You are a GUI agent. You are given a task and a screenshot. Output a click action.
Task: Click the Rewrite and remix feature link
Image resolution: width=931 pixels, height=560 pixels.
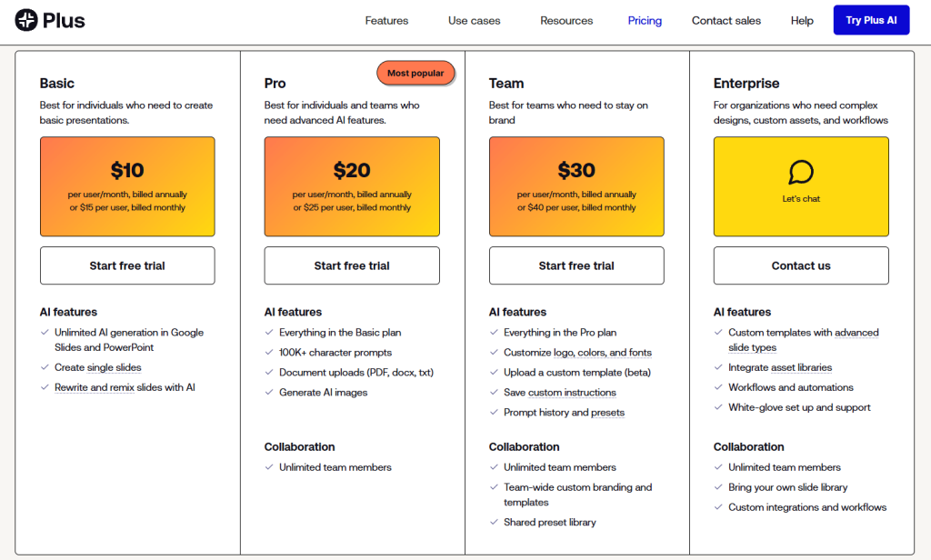[x=95, y=387]
